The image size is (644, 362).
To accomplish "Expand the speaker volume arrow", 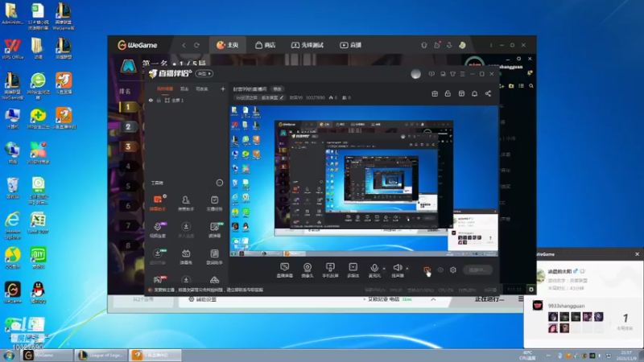I will tap(407, 269).
